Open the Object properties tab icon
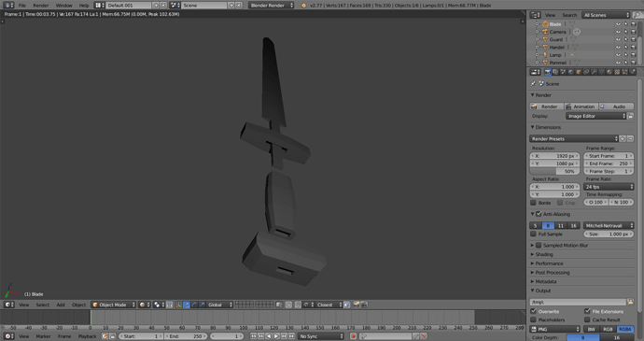 (x=579, y=72)
